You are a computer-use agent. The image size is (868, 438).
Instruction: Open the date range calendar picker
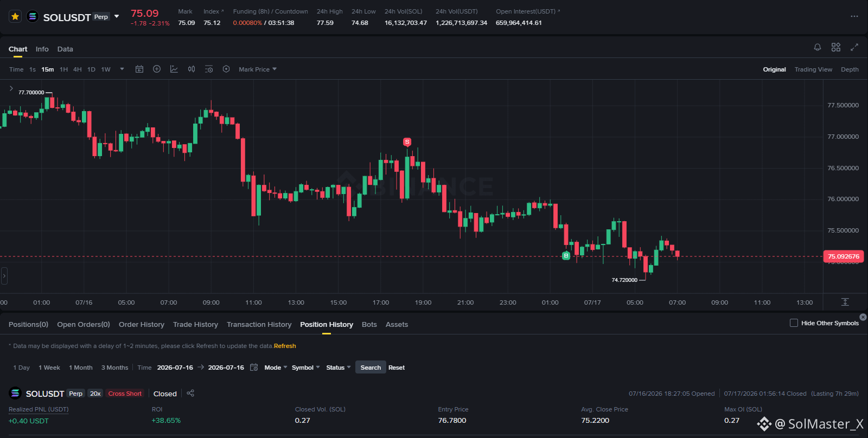[254, 368]
